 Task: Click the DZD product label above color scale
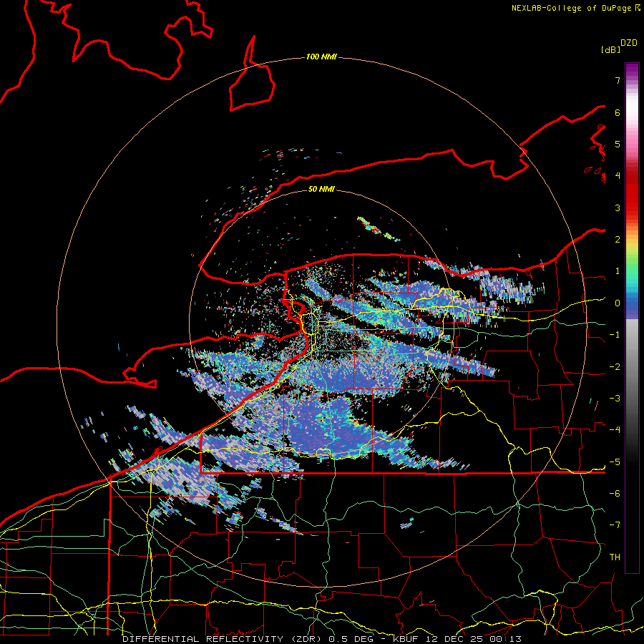(629, 43)
